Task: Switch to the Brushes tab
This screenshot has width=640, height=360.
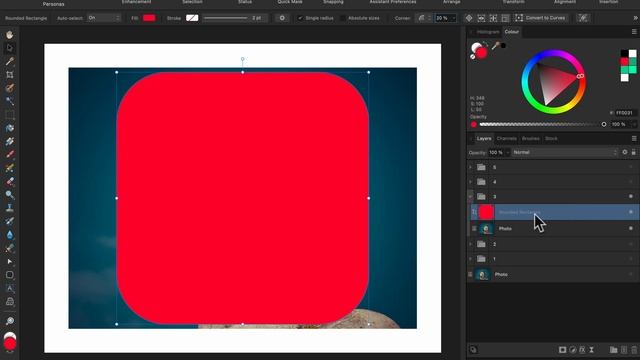Action: click(x=531, y=138)
